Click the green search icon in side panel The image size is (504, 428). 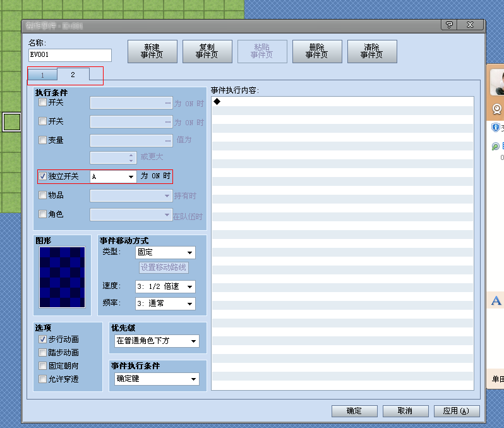tap(495, 147)
